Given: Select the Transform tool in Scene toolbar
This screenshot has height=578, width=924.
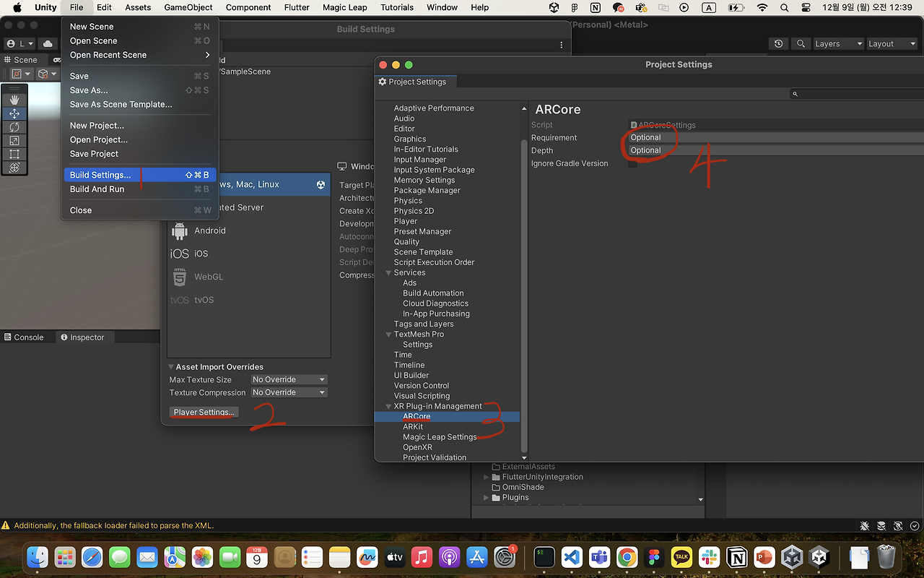Looking at the screenshot, I should 14,168.
